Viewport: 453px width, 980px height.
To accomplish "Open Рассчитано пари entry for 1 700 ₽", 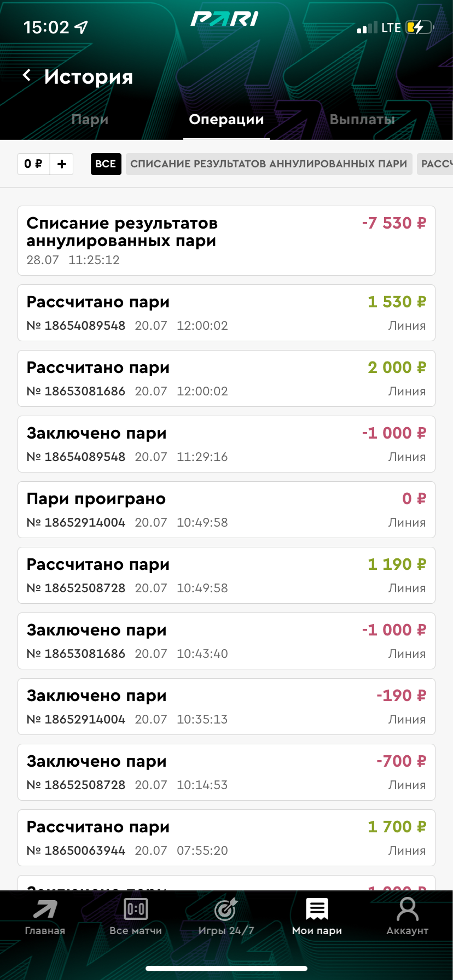I will (226, 838).
